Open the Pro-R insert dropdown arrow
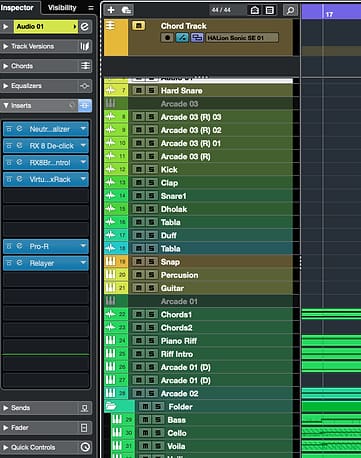Screen dimensions: 361x458 83,246
